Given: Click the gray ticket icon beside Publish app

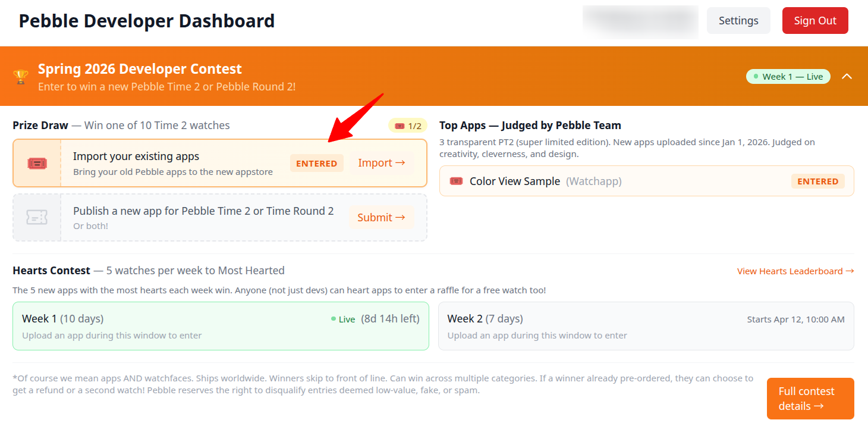Looking at the screenshot, I should pyautogui.click(x=37, y=217).
